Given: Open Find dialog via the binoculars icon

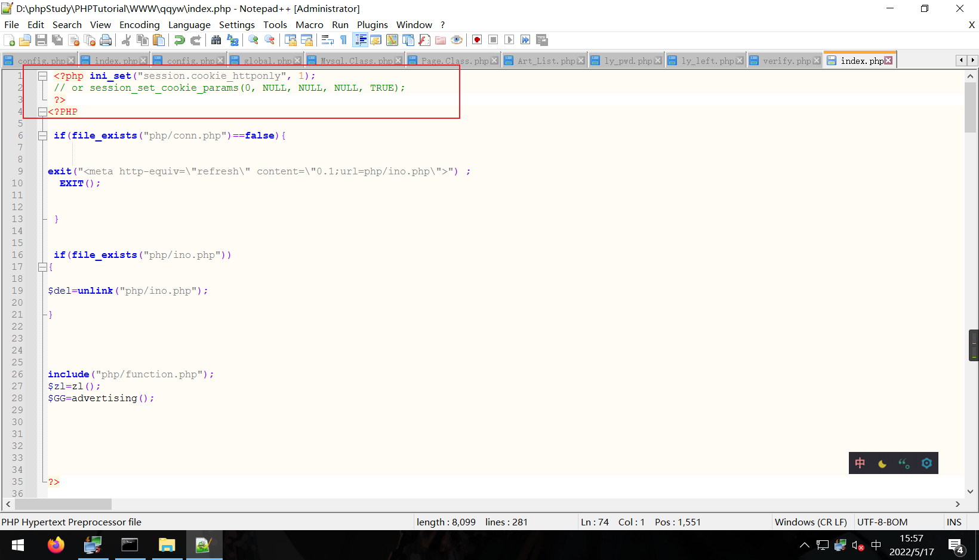Looking at the screenshot, I should pos(216,40).
